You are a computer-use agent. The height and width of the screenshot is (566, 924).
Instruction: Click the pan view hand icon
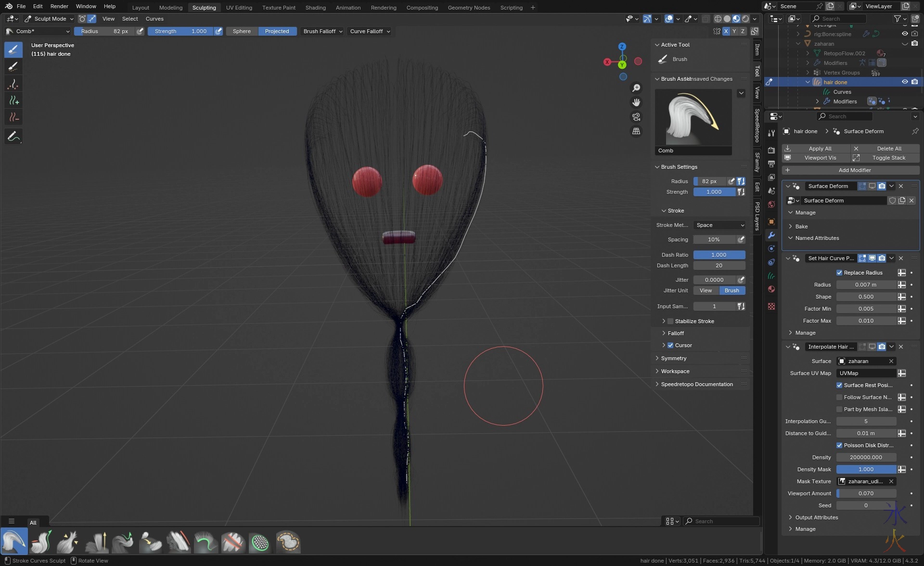point(636,102)
